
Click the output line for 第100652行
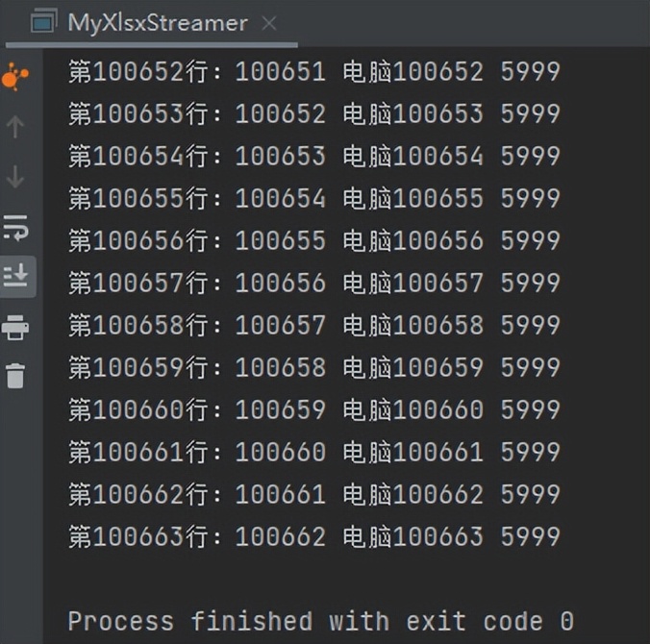tap(312, 71)
